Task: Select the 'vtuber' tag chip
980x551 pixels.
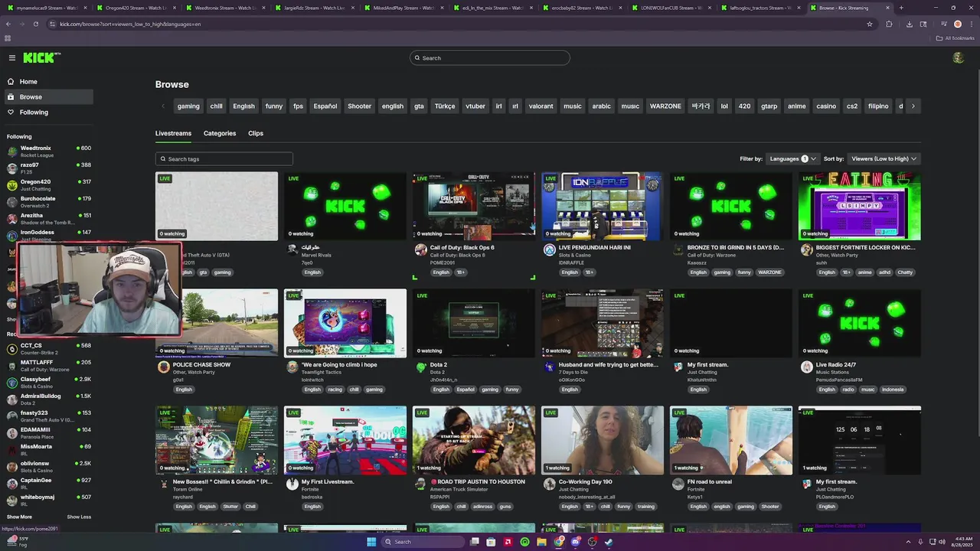Action: (475, 106)
